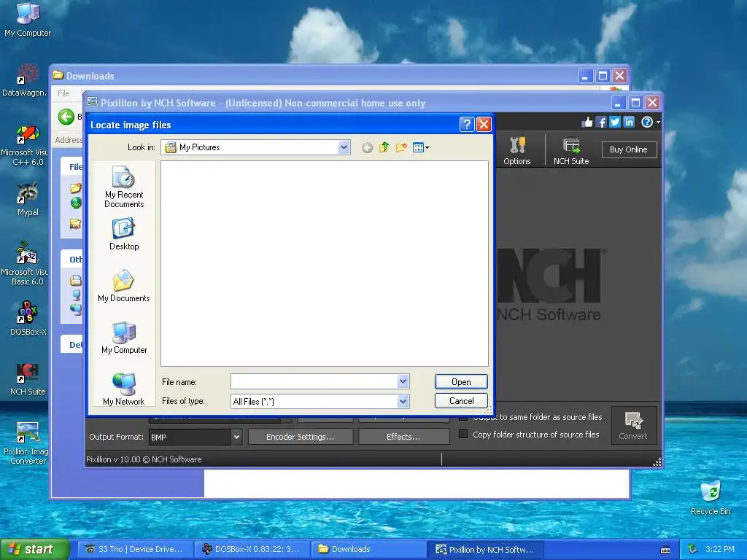Share on Facebook icon in Pixillion

click(x=601, y=122)
